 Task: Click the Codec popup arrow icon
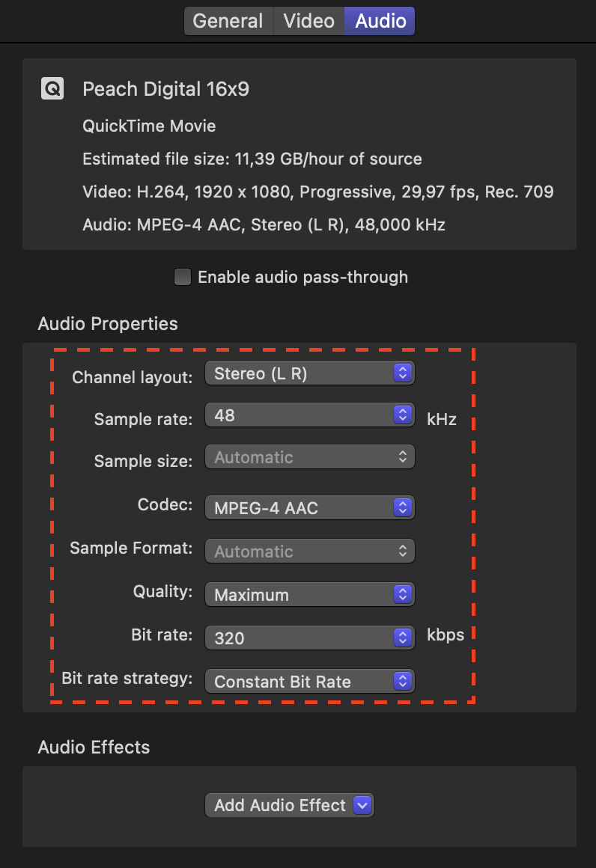coord(403,507)
